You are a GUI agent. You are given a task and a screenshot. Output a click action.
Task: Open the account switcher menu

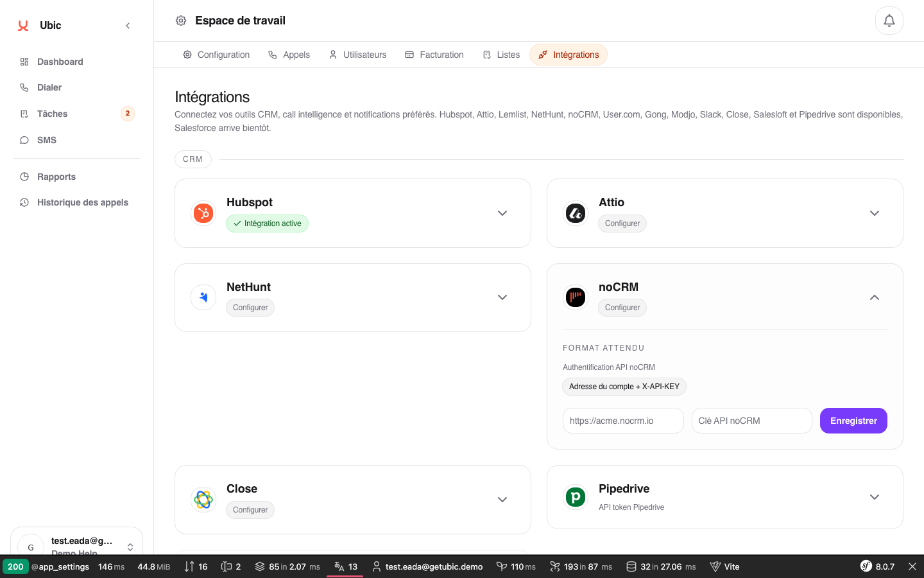76,546
